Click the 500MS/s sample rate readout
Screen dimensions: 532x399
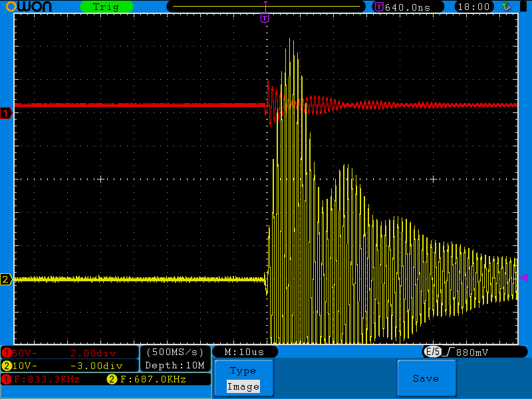[175, 351]
